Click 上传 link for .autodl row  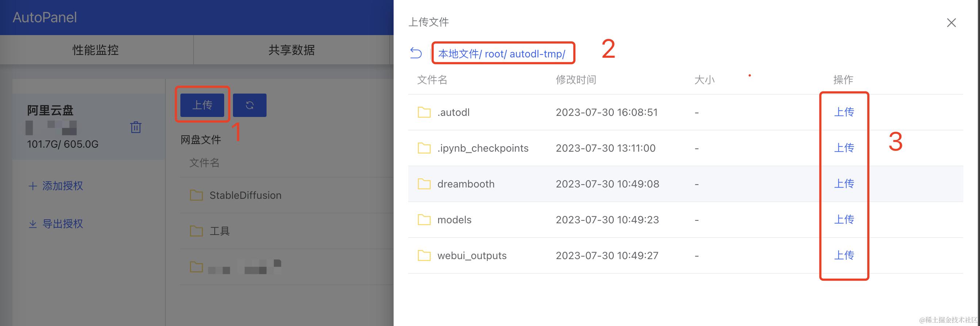pyautogui.click(x=844, y=112)
